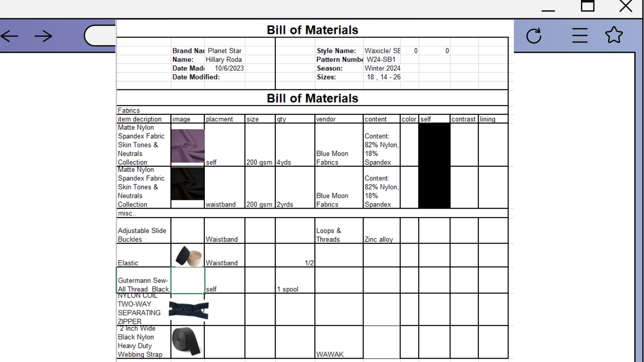The width and height of the screenshot is (644, 362).
Task: Click the browser address bar
Action: coord(100,36)
